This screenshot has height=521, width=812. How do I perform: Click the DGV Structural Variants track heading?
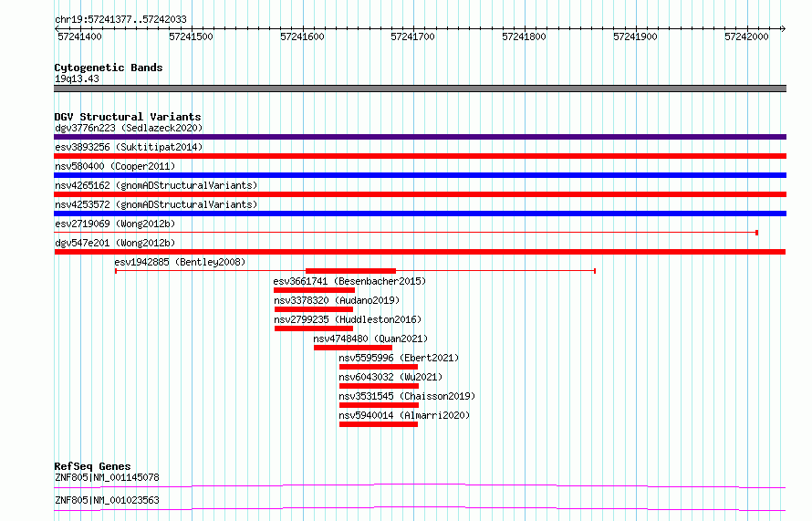pos(128,117)
